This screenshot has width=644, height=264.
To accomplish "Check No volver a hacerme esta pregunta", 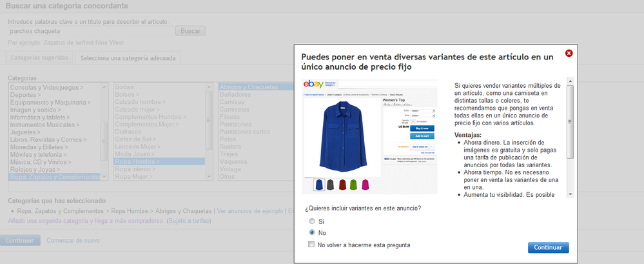I will click(x=313, y=245).
